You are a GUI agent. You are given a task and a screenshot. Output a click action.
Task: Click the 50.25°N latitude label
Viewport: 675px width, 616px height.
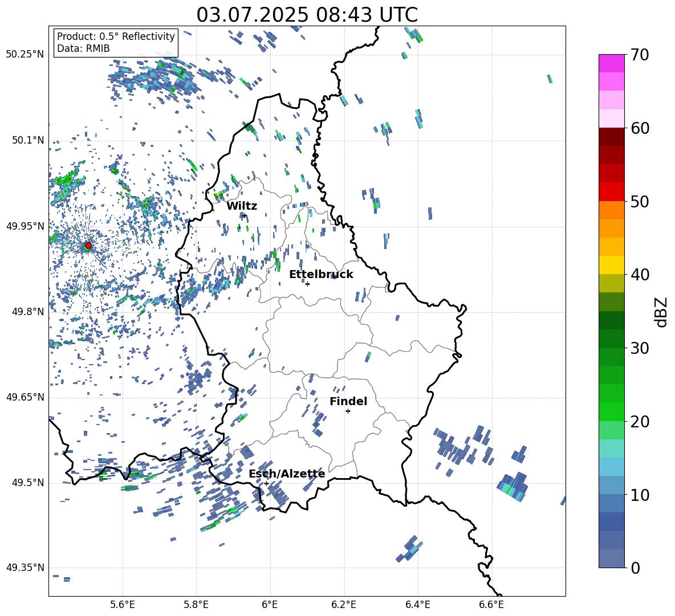[25, 55]
